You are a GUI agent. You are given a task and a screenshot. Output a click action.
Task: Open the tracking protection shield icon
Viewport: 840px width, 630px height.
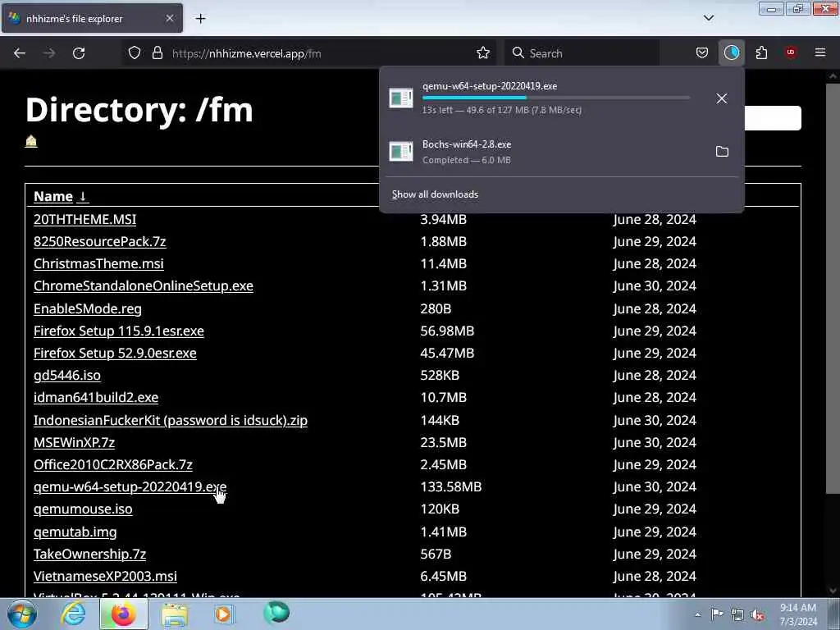pyautogui.click(x=135, y=53)
